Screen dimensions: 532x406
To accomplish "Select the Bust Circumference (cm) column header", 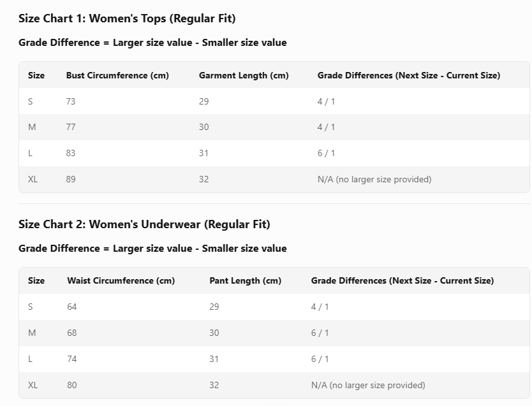I will (x=117, y=75).
